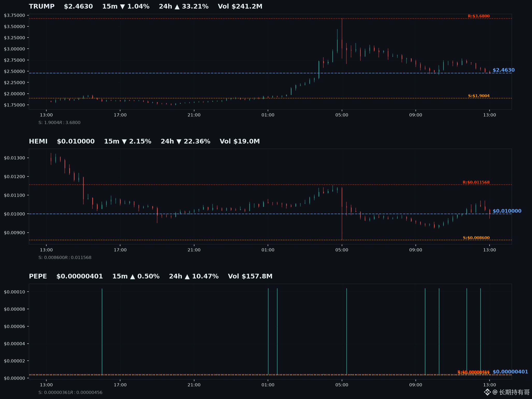532x399 pixels.
Task: Click HEMI 15m change 2.15%
Action: (x=128, y=142)
